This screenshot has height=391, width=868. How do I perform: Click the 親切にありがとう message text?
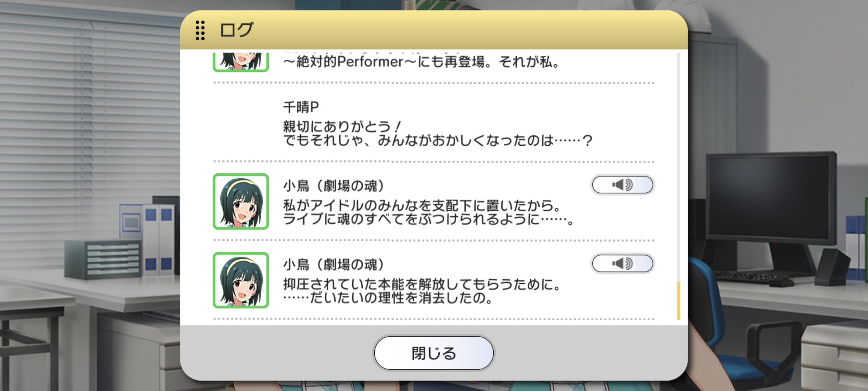[x=438, y=134]
